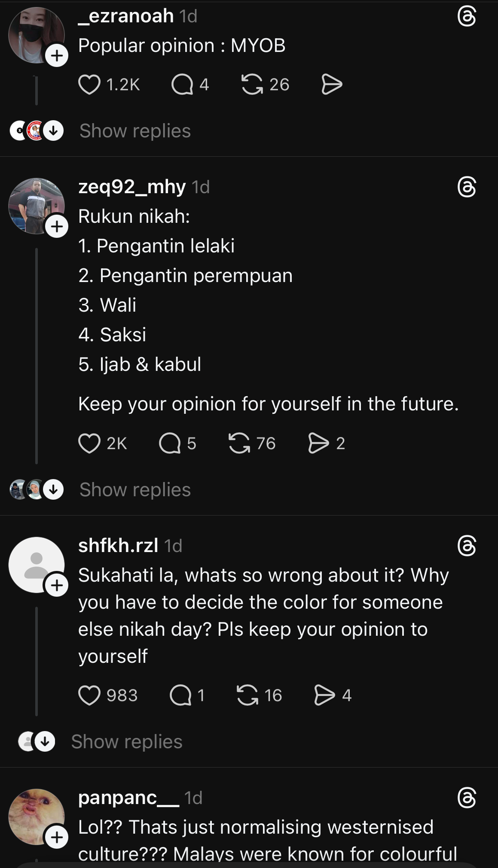The image size is (498, 868).
Task: Share _ezranoah's comment via send icon
Action: tap(332, 85)
